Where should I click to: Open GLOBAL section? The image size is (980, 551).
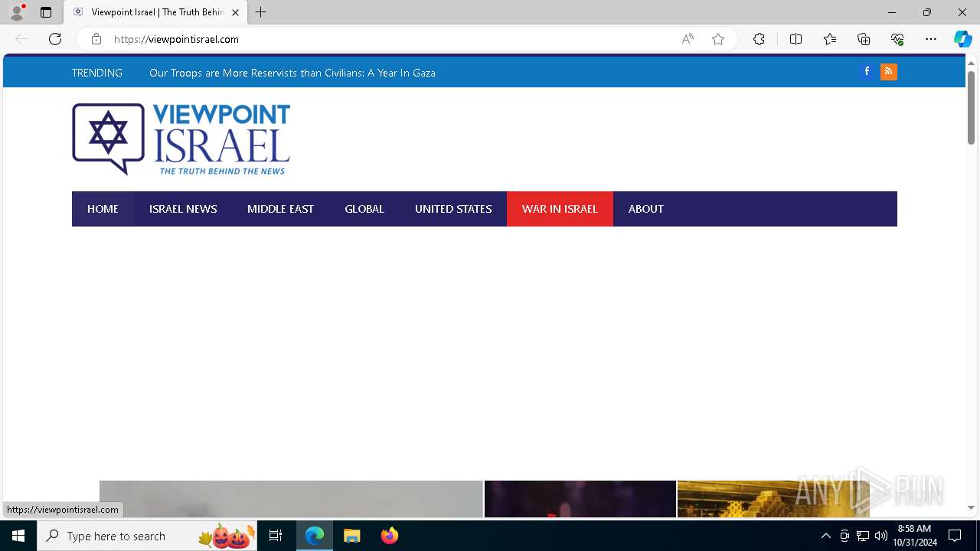point(364,209)
